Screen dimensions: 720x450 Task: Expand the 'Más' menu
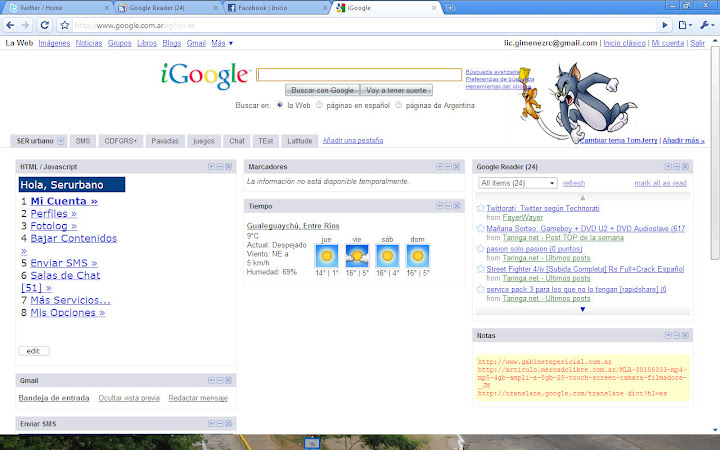[222, 43]
